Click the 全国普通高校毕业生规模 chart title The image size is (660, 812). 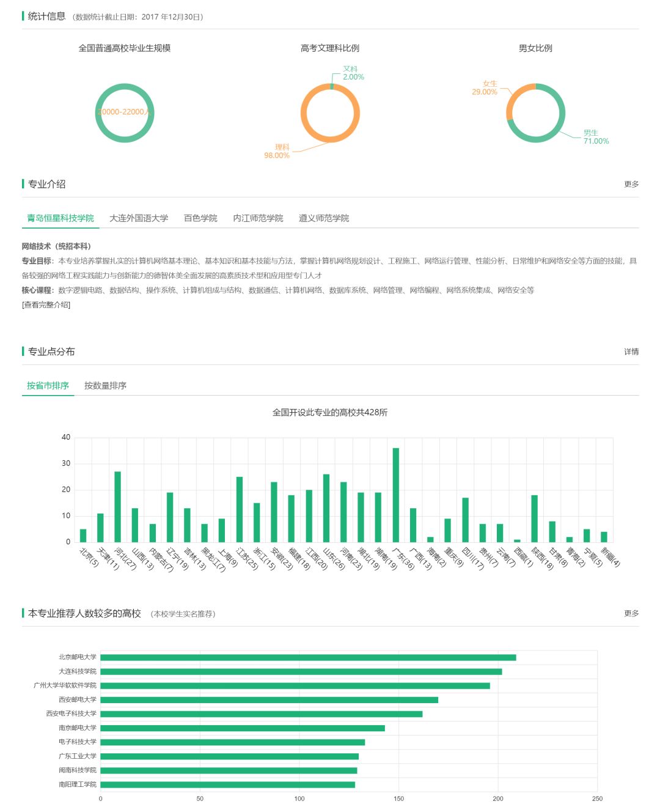point(125,48)
